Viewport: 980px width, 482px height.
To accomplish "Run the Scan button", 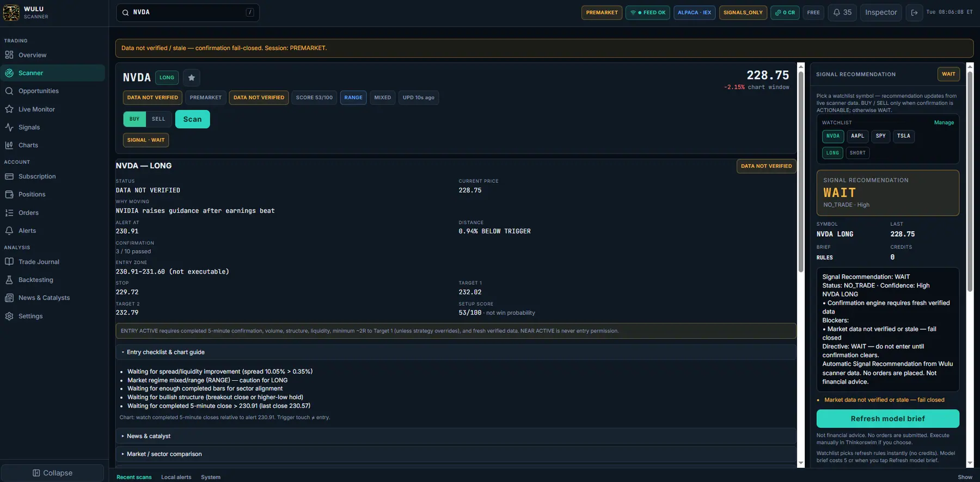I will pyautogui.click(x=193, y=119).
